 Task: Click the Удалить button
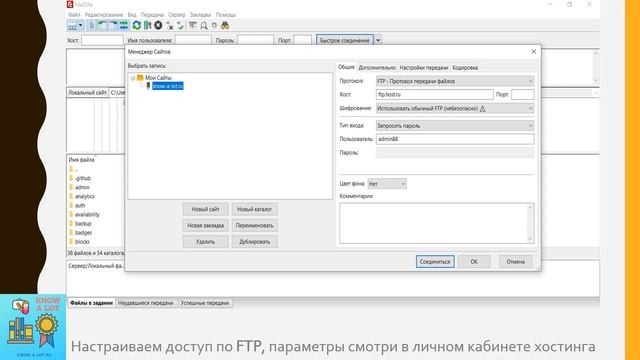tap(205, 242)
